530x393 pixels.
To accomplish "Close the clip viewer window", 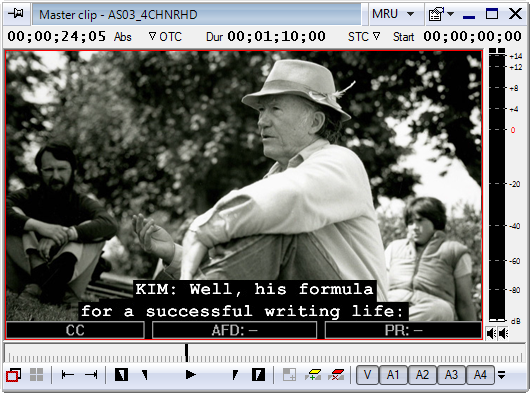I will point(515,14).
